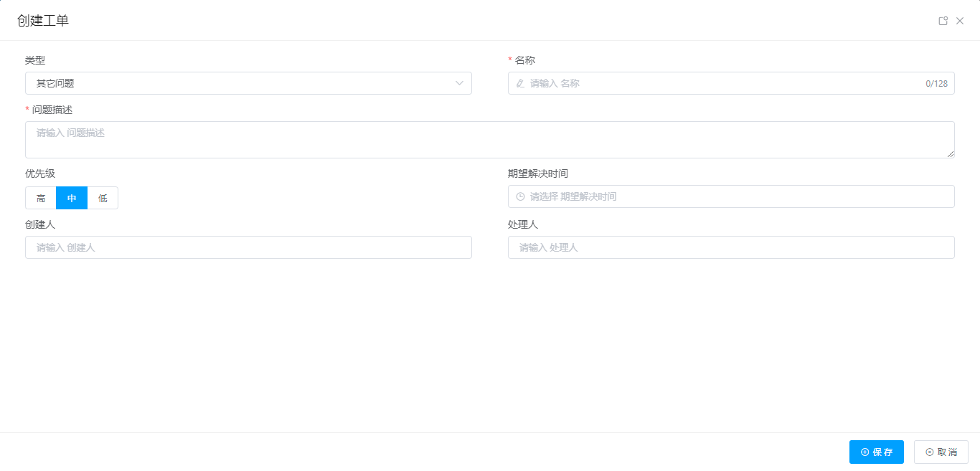Image resolution: width=980 pixels, height=471 pixels.
Task: Click the clock icon in 期望解决时间
Action: 521,196
